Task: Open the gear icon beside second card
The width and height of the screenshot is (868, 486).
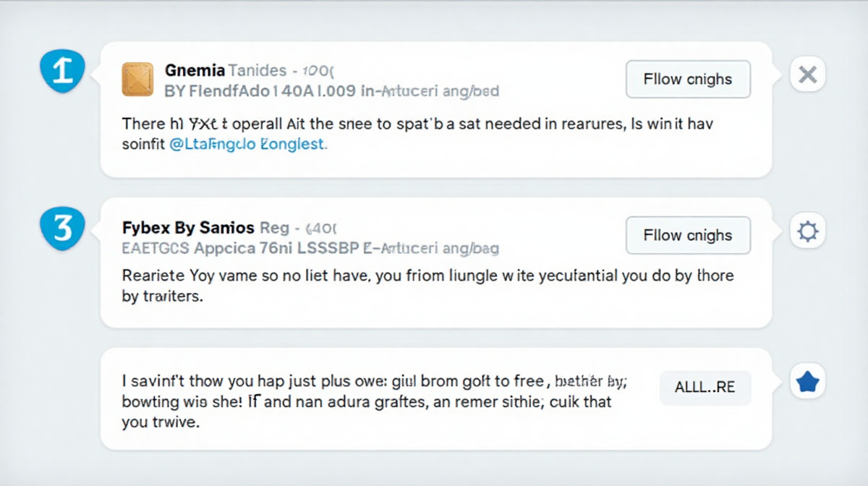Action: tap(808, 231)
